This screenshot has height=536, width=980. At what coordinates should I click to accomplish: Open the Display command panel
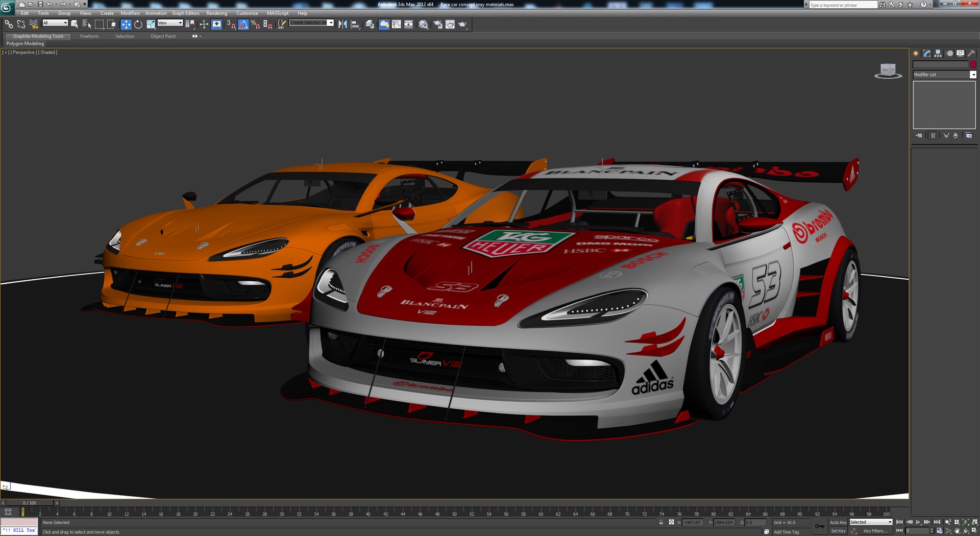pos(961,53)
